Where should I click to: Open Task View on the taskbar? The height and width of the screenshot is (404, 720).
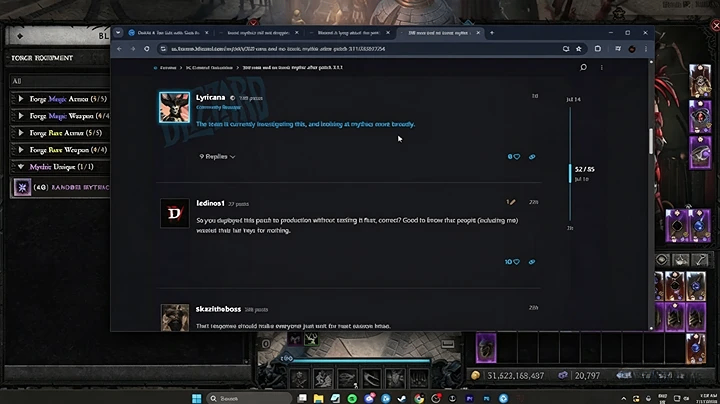coord(302,398)
